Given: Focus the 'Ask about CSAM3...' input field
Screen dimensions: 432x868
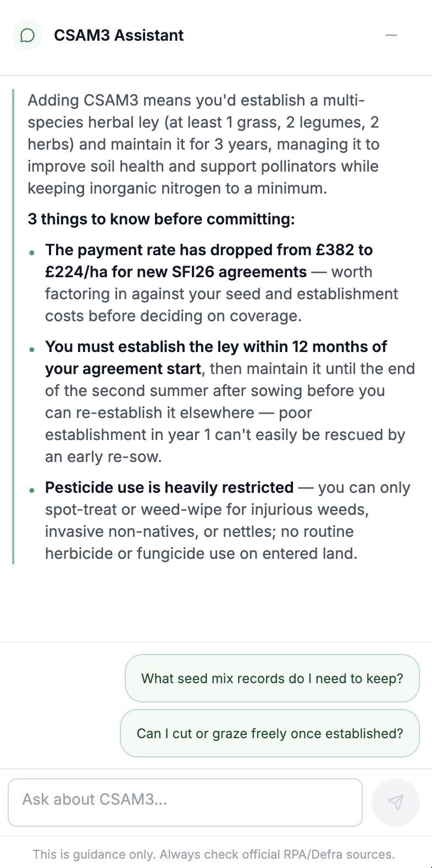Looking at the screenshot, I should (185, 802).
